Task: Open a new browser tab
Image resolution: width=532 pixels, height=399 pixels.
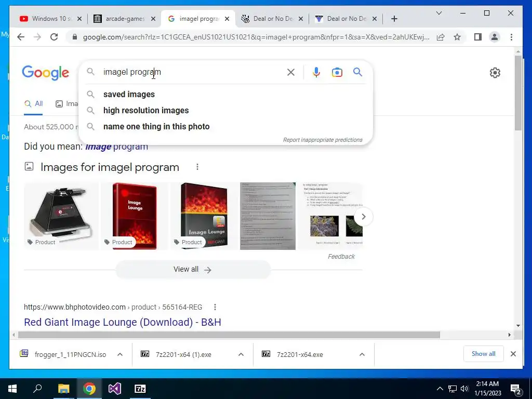Action: click(394, 19)
